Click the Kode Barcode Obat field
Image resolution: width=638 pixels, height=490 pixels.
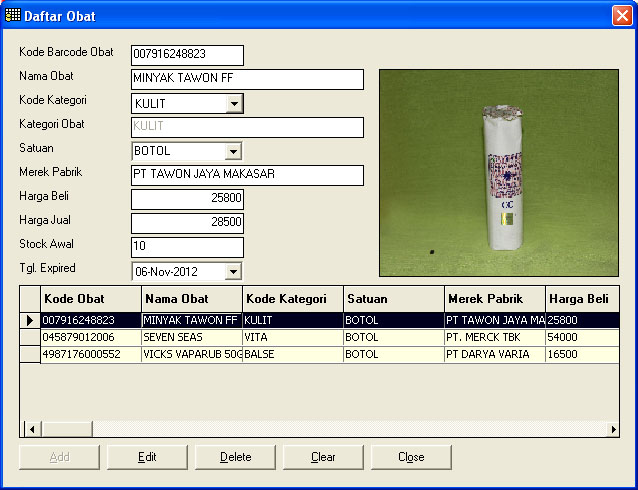pos(187,55)
